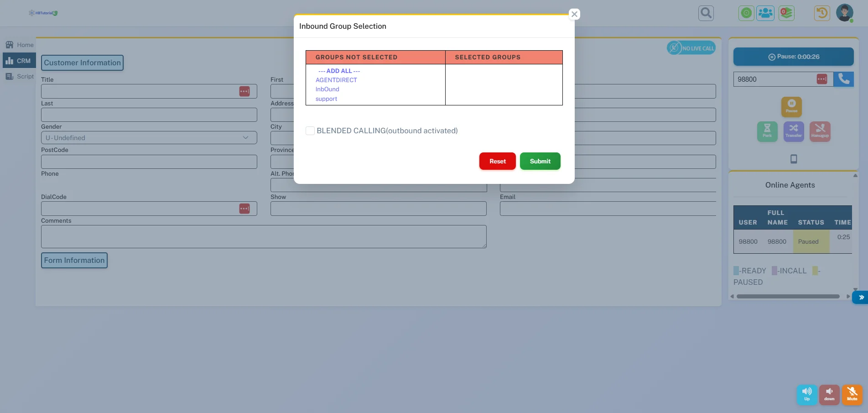Click the red dots icon in the Title field
This screenshot has height=413, width=868.
pyautogui.click(x=244, y=91)
